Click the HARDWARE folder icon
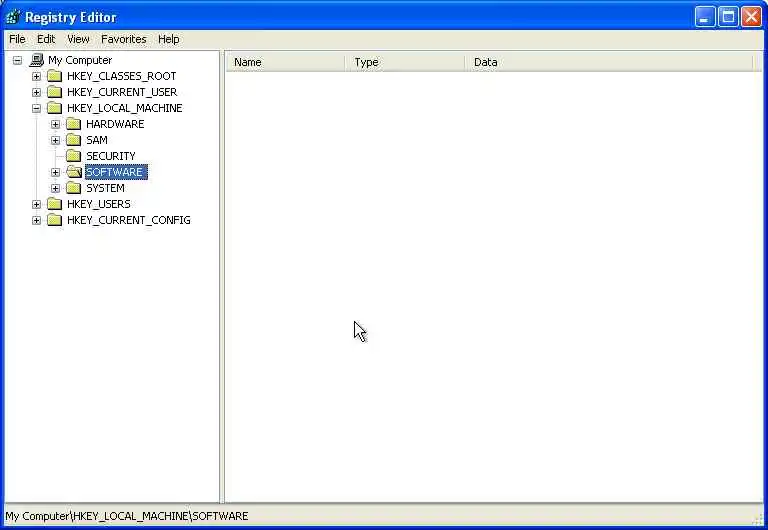Viewport: 768px width, 530px height. (73, 124)
